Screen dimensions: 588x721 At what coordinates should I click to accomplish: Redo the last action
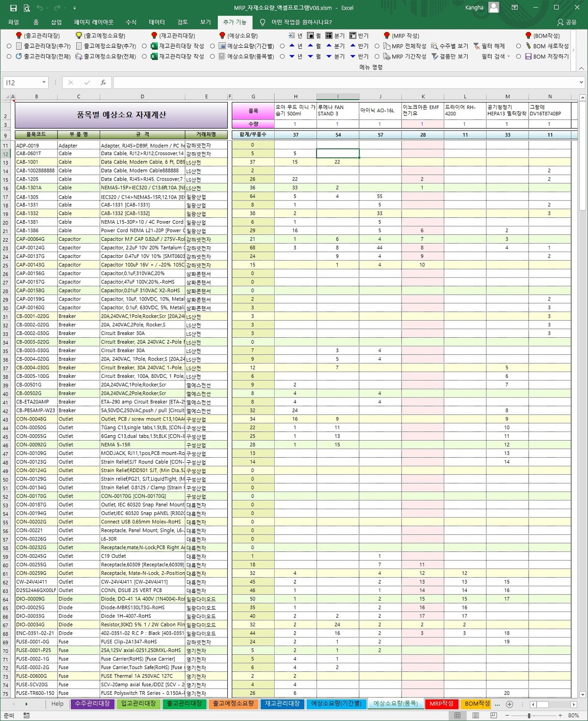click(x=57, y=8)
